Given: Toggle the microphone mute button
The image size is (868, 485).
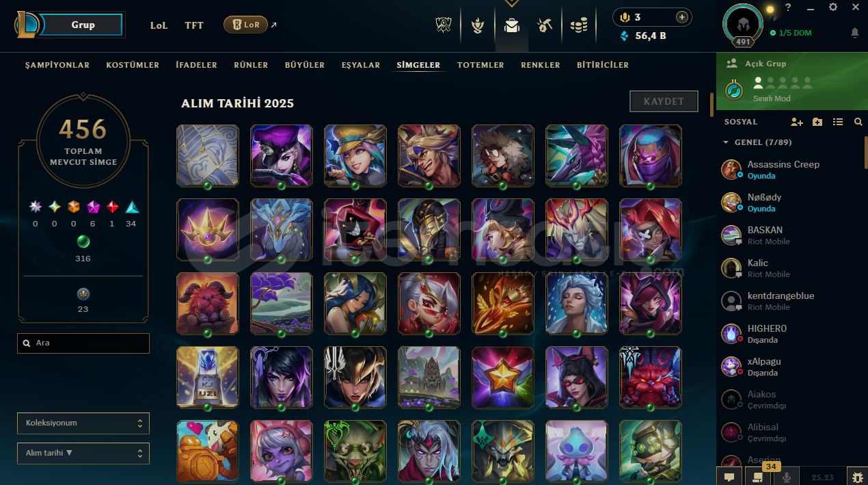Looking at the screenshot, I should coord(787,477).
